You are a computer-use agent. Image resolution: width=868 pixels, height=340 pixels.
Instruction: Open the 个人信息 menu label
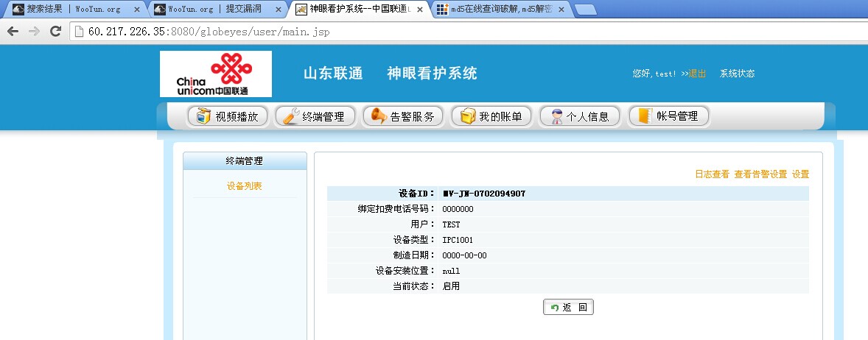point(588,117)
